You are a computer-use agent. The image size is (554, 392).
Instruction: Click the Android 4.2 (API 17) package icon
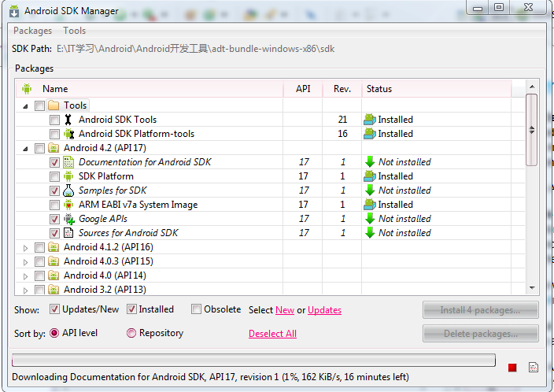click(x=54, y=148)
